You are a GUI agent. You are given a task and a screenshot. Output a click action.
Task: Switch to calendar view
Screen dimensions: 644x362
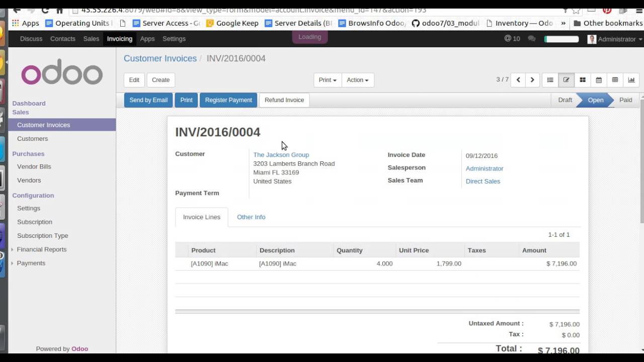tap(599, 80)
